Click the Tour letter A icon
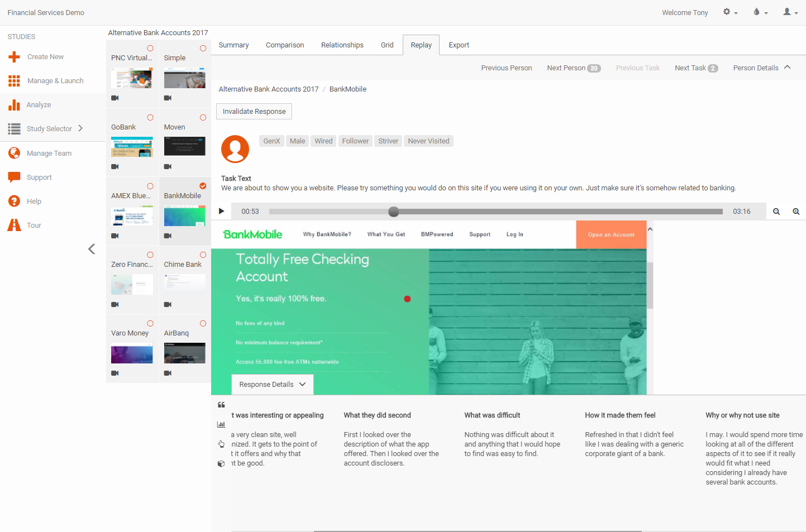Image resolution: width=806 pixels, height=532 pixels. (x=14, y=225)
